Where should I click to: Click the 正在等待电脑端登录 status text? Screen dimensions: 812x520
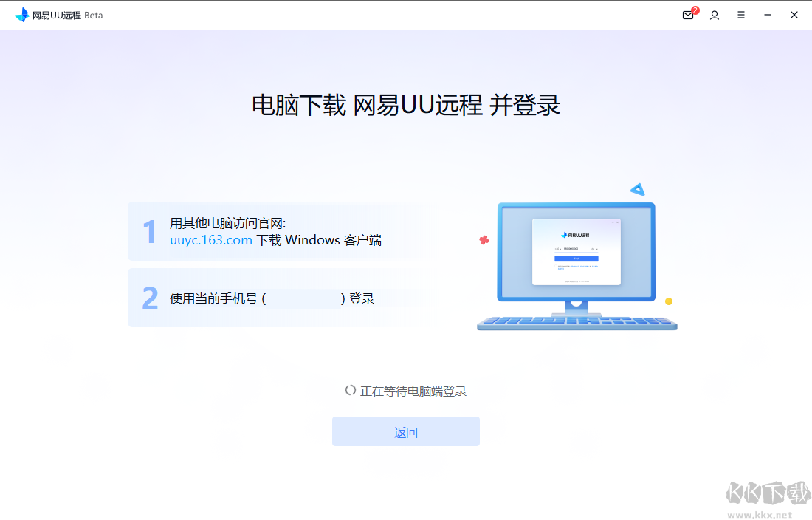pos(413,391)
